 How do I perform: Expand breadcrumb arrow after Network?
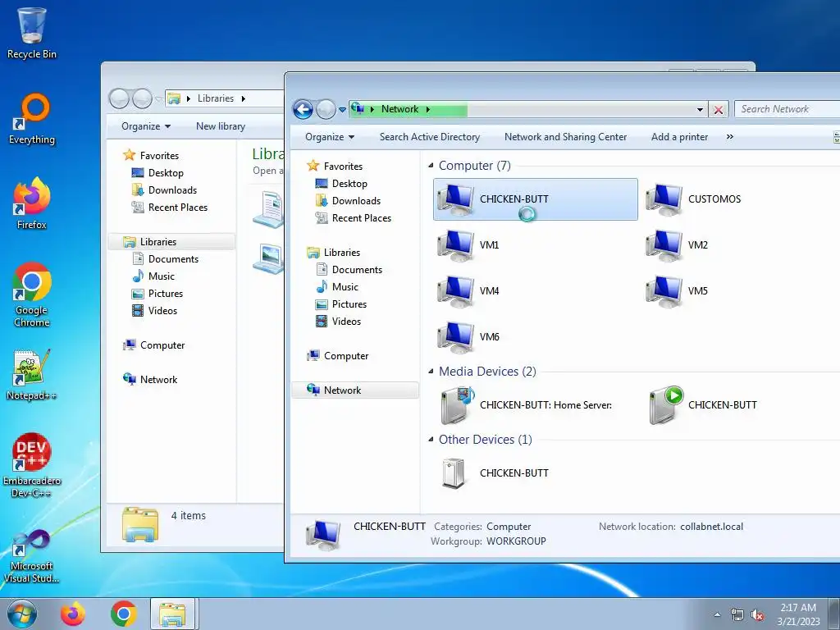pyautogui.click(x=428, y=109)
